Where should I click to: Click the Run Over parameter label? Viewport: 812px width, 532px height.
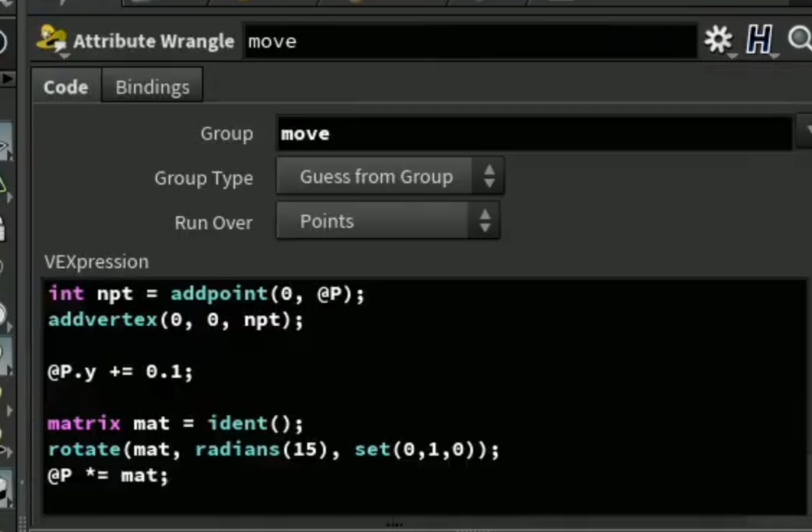click(213, 223)
